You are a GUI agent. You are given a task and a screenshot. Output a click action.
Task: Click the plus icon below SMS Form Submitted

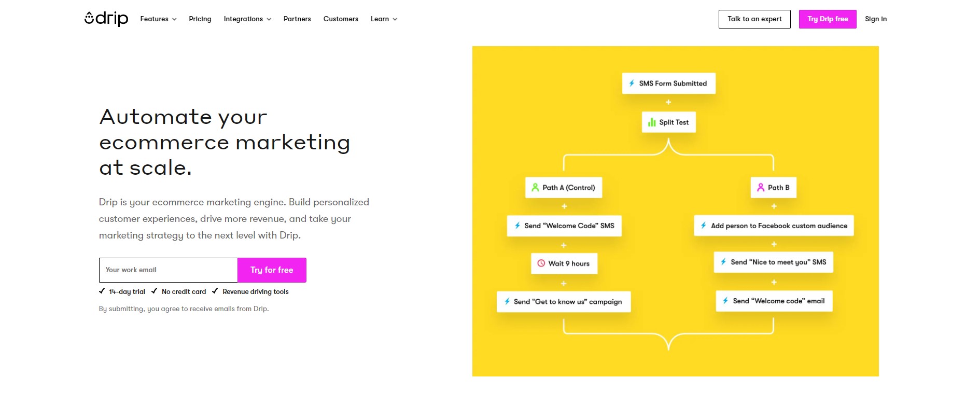[x=668, y=102]
